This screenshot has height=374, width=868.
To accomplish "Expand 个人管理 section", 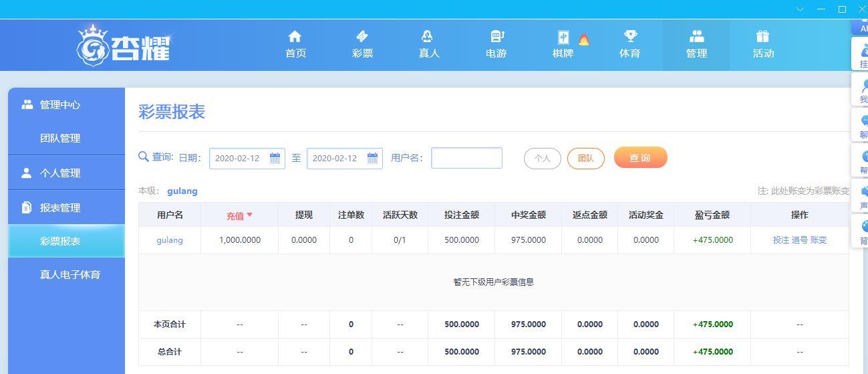I will point(66,173).
